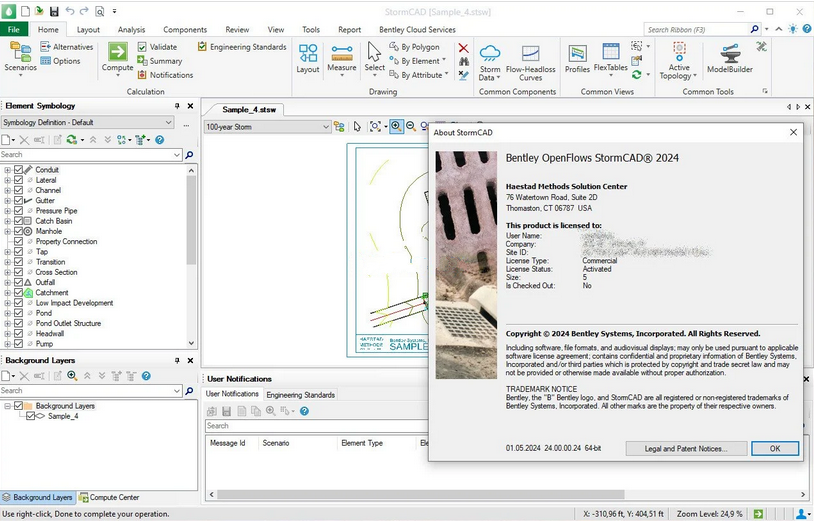Click the green Compute button
This screenshot has height=521, width=814.
coord(117,58)
